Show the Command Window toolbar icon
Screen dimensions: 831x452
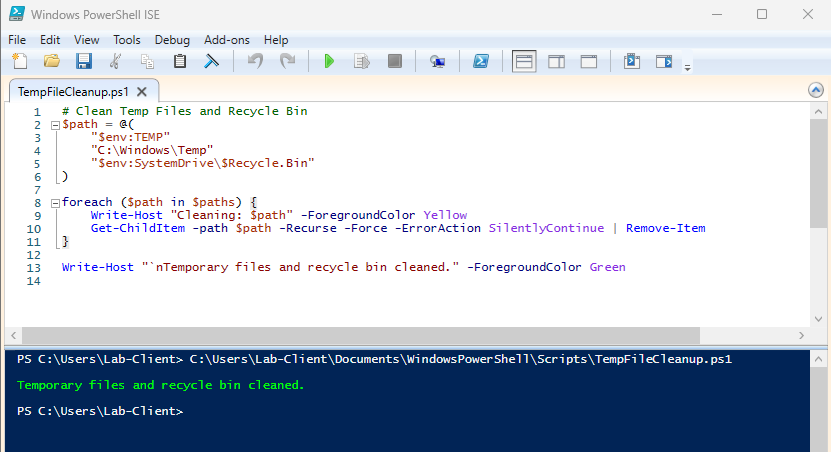pos(632,61)
